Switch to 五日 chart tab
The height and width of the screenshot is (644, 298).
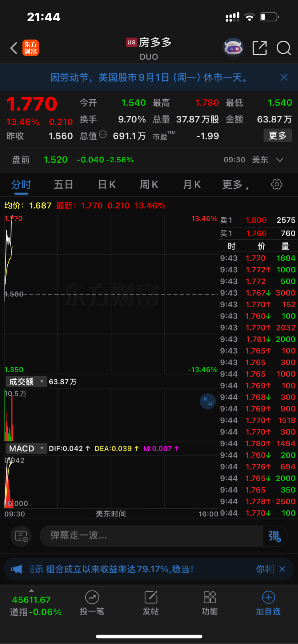63,185
